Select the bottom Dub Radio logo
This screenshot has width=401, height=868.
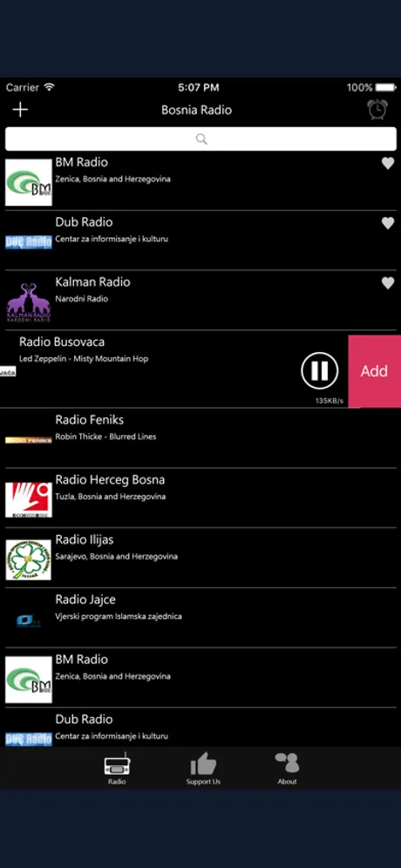29,739
